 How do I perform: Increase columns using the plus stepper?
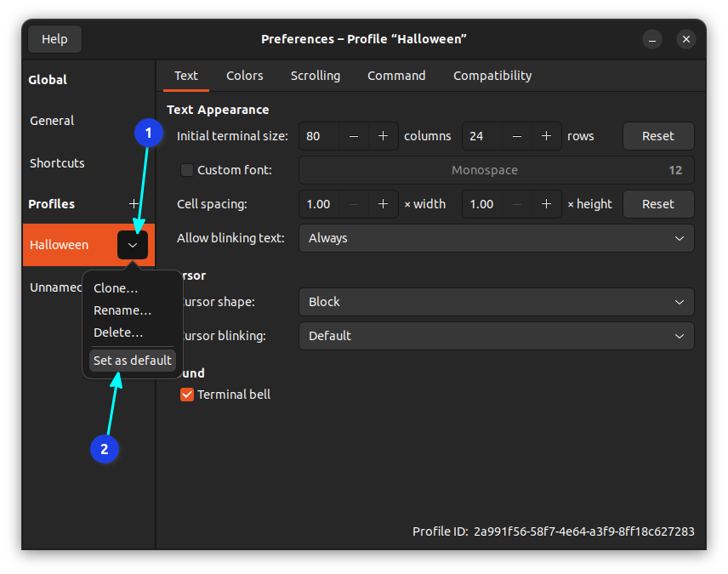point(383,136)
